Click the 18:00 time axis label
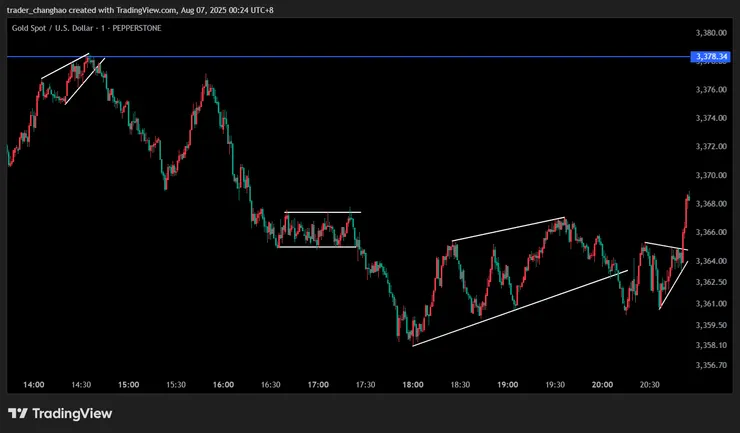The image size is (740, 433). coord(413,385)
